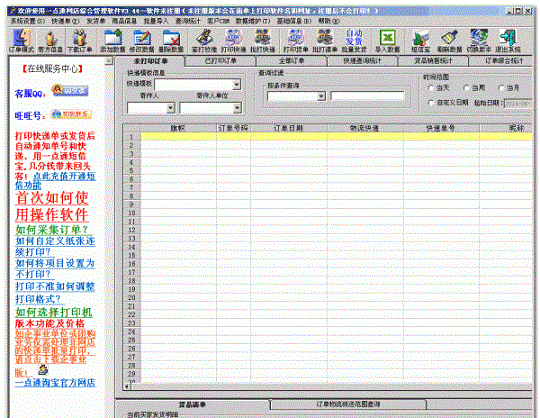
Task: Open the 批量导入 menu
Action: (x=156, y=21)
